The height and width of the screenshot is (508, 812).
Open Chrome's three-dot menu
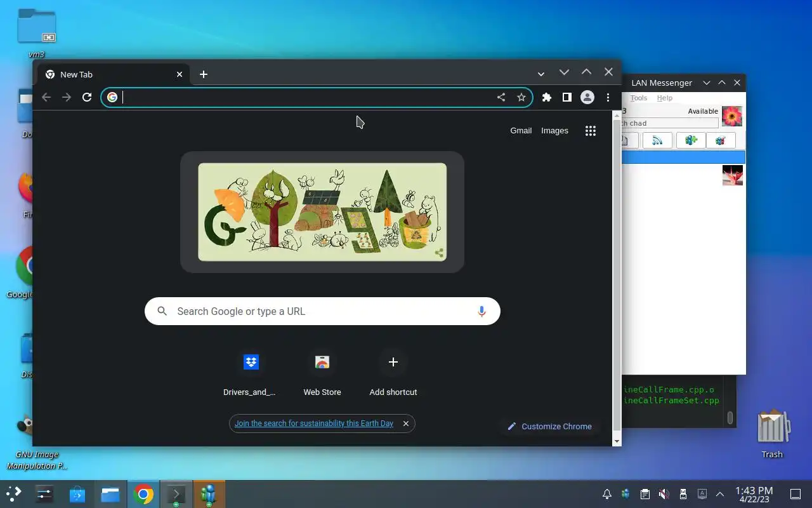[608, 97]
